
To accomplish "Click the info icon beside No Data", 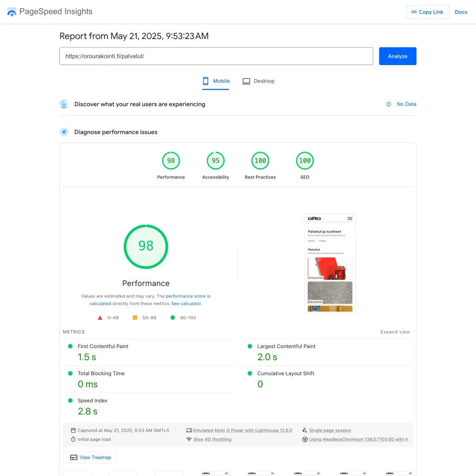I will click(x=388, y=104).
